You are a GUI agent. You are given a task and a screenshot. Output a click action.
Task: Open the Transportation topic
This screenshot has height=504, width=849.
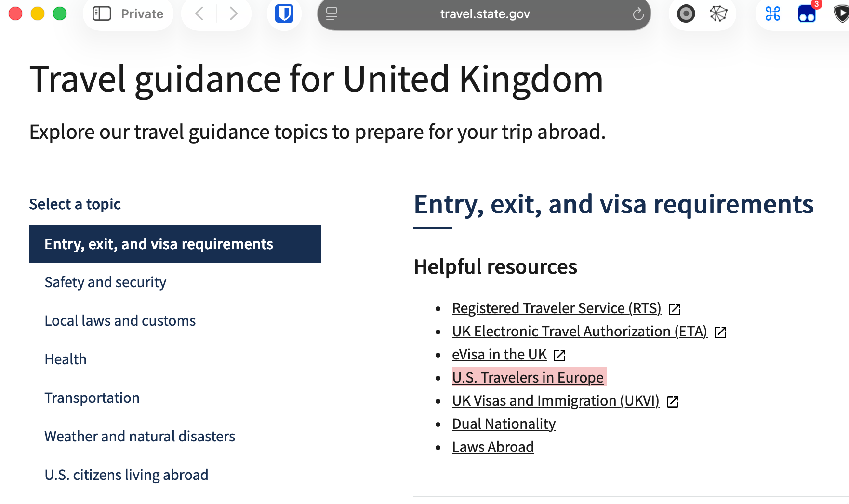92,398
